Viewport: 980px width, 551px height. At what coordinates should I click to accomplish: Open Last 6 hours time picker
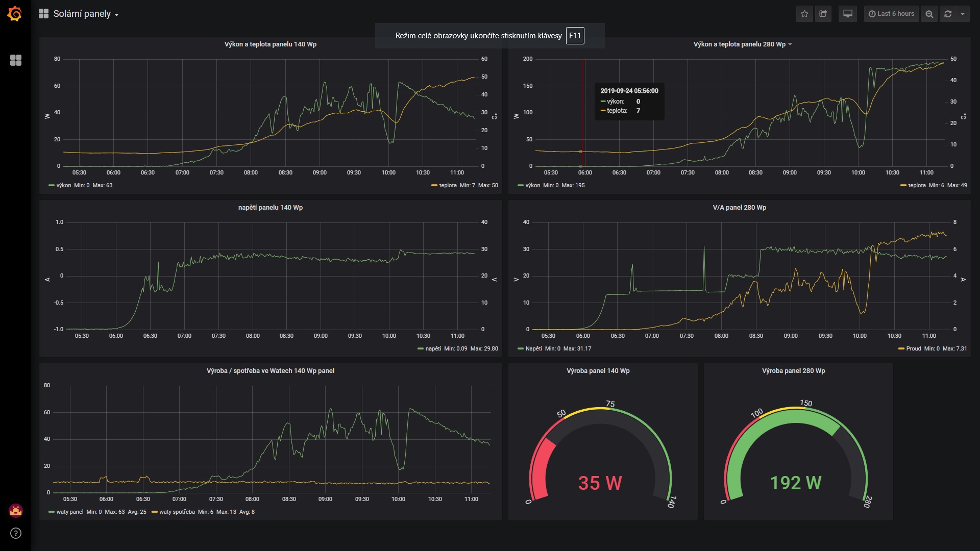(891, 14)
